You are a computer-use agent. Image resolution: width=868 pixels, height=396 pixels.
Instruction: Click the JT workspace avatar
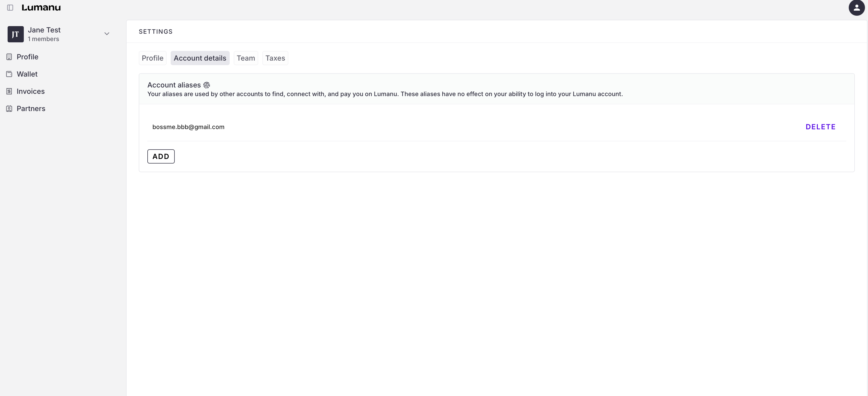[15, 34]
